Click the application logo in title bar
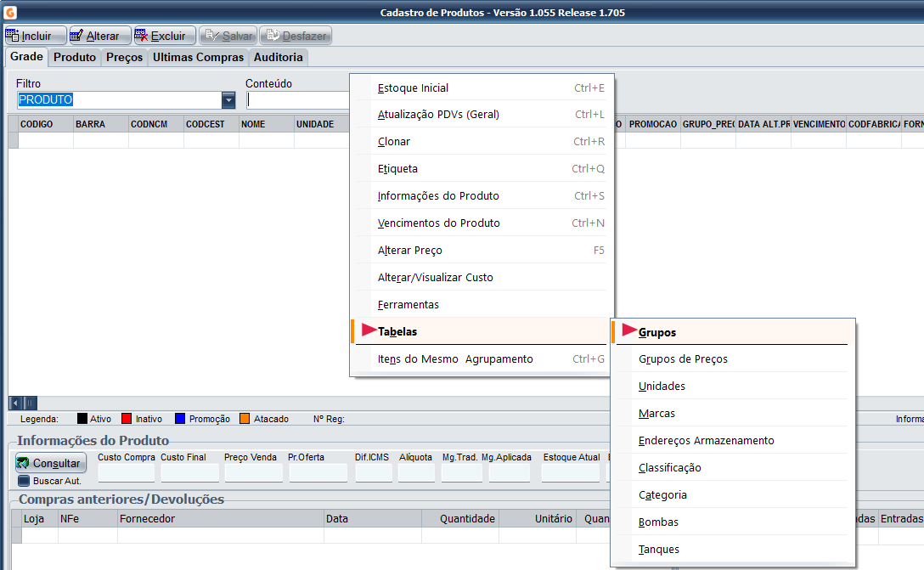Screen dimensions: 924x570 (10, 13)
